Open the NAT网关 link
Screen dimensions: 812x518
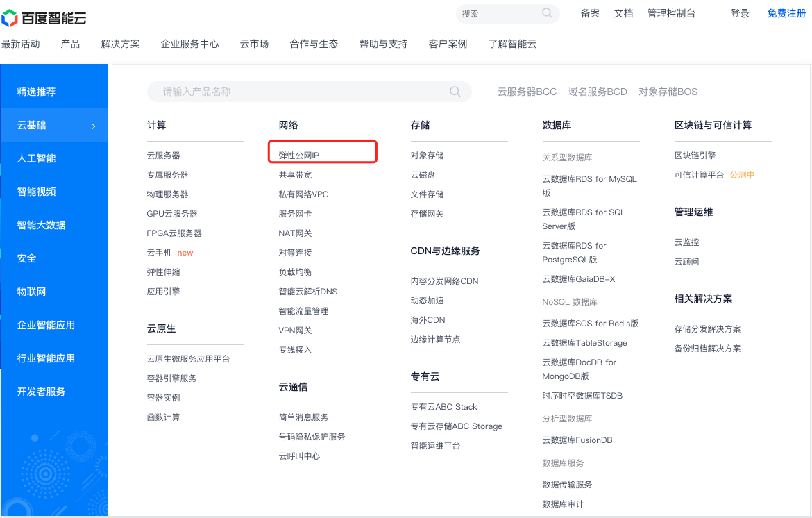click(295, 233)
